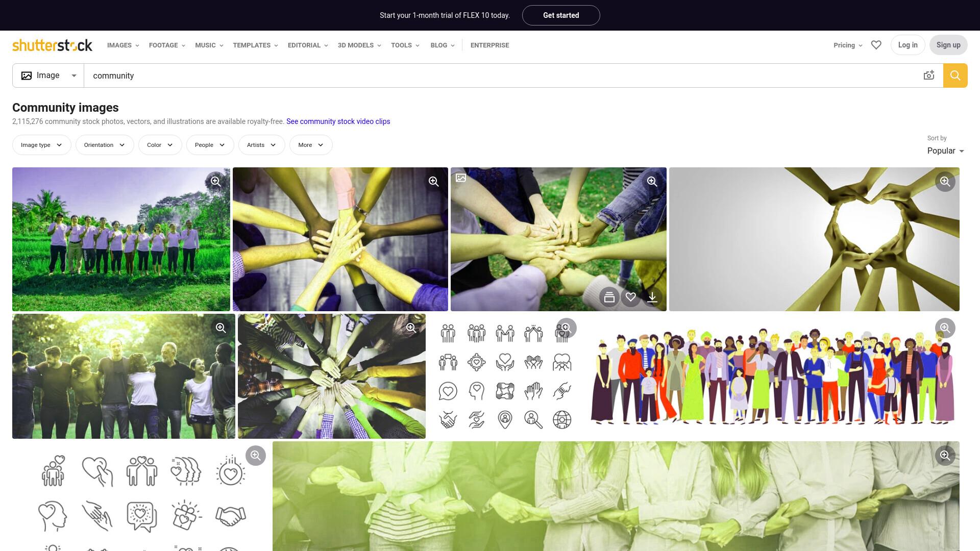Open the TOOLS menu
This screenshot has height=551, width=980.
(x=405, y=45)
